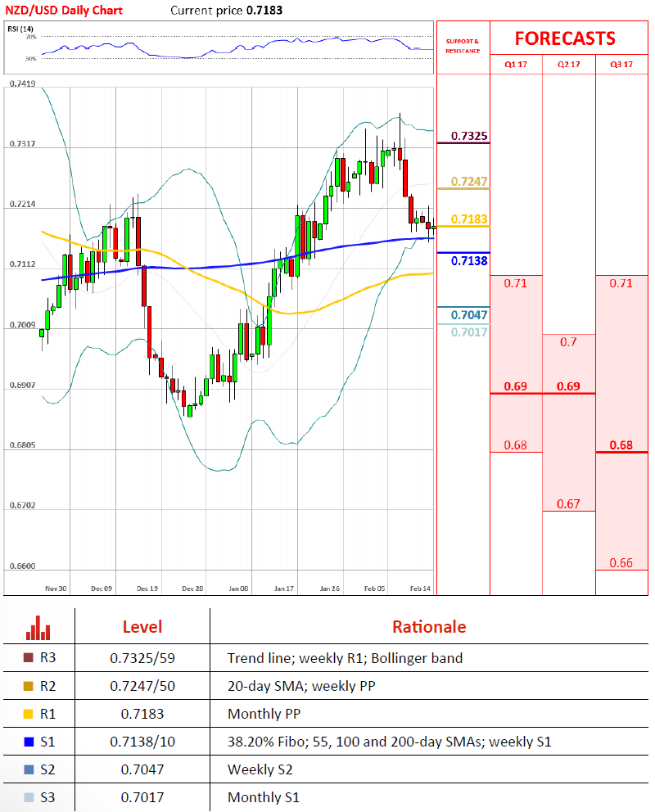Click the S1 blue color swatch
This screenshot has height=812, width=655.
click(29, 742)
